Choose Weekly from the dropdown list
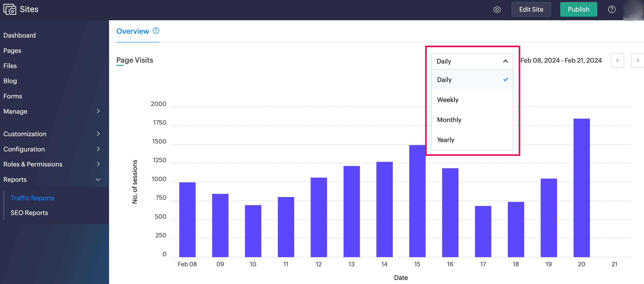This screenshot has width=644, height=284. [x=448, y=100]
